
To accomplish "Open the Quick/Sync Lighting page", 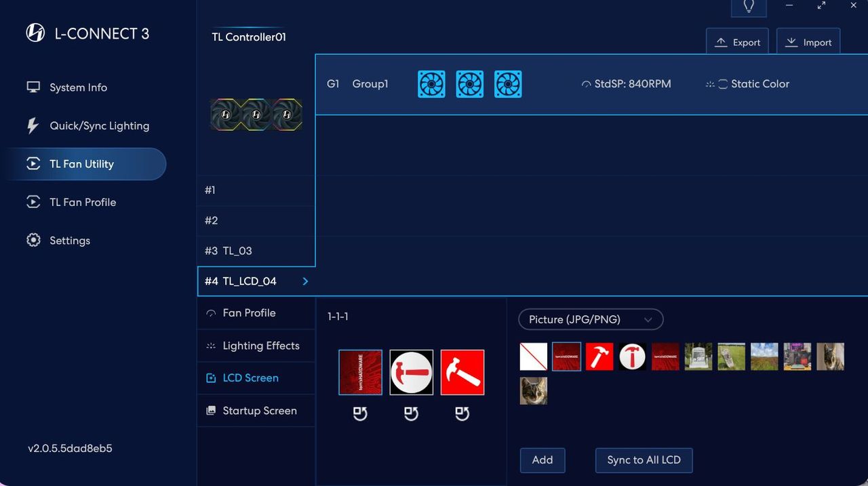I will 99,125.
